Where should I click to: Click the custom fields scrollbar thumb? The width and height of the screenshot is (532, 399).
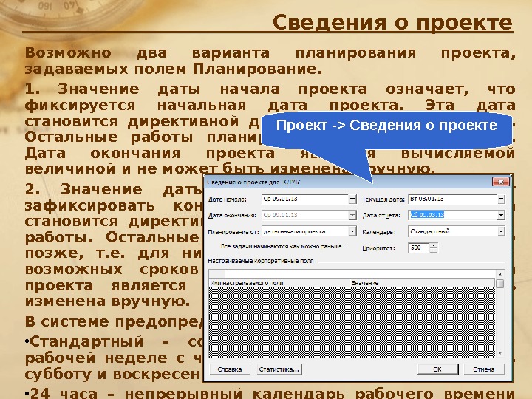point(499,284)
